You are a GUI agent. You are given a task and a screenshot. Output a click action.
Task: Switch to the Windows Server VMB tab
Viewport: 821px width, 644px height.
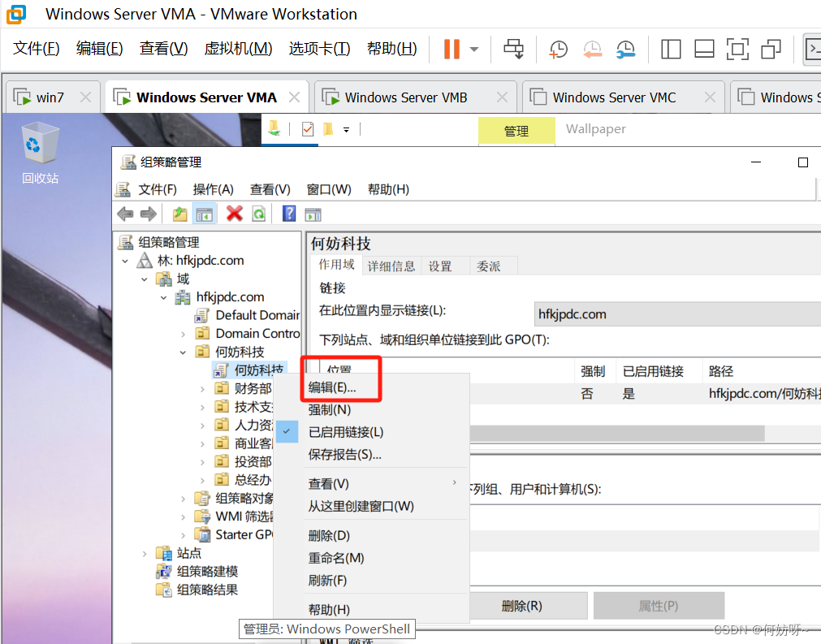tap(405, 97)
